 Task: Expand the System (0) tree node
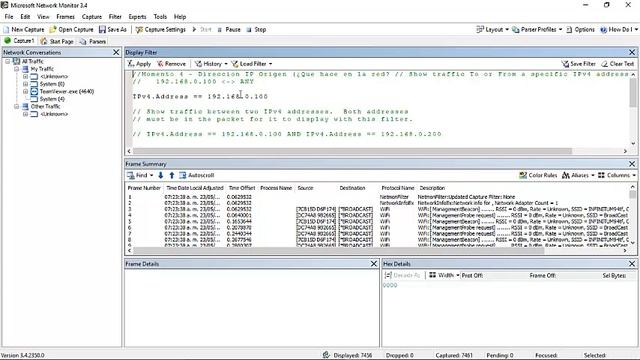tap(25, 84)
